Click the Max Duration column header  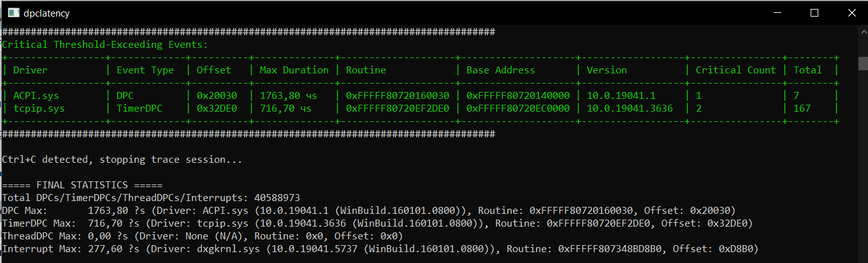[x=294, y=70]
